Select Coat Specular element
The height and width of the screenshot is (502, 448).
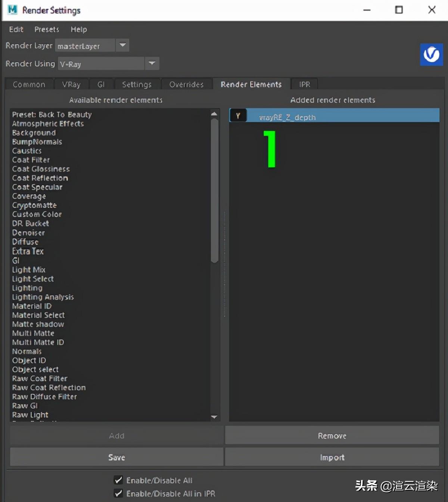coord(37,187)
